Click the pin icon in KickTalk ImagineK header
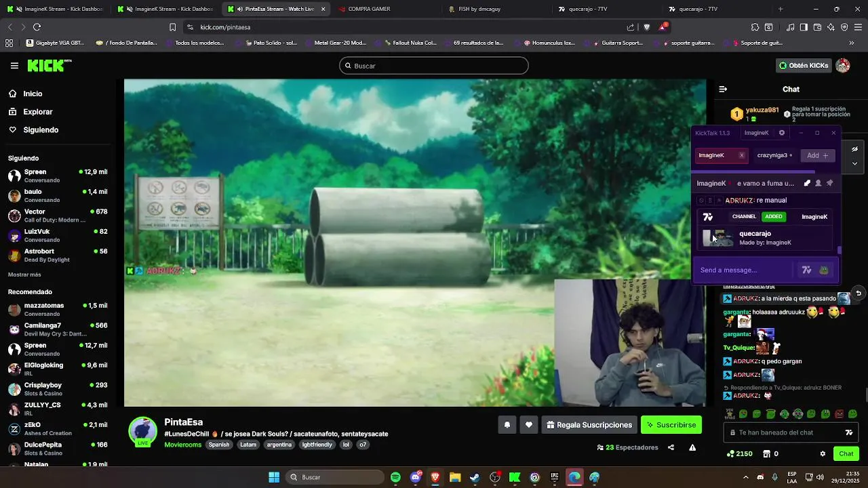 [x=829, y=183]
